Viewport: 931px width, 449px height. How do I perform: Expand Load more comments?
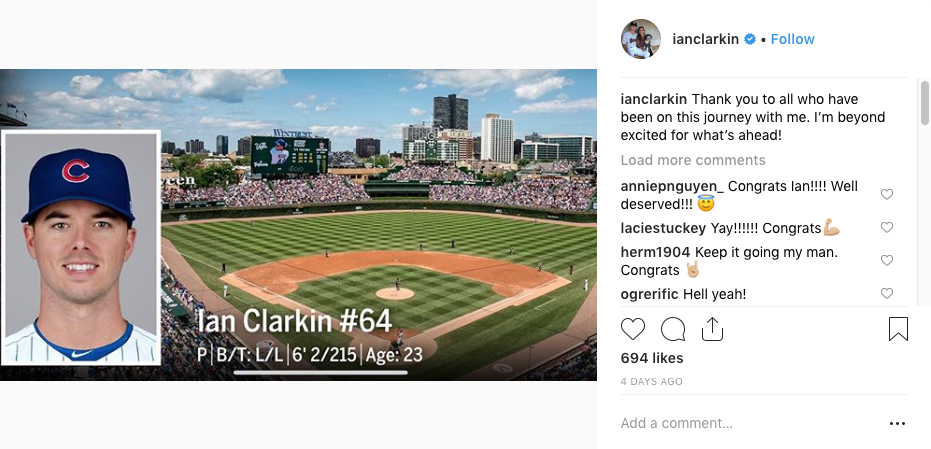(693, 160)
